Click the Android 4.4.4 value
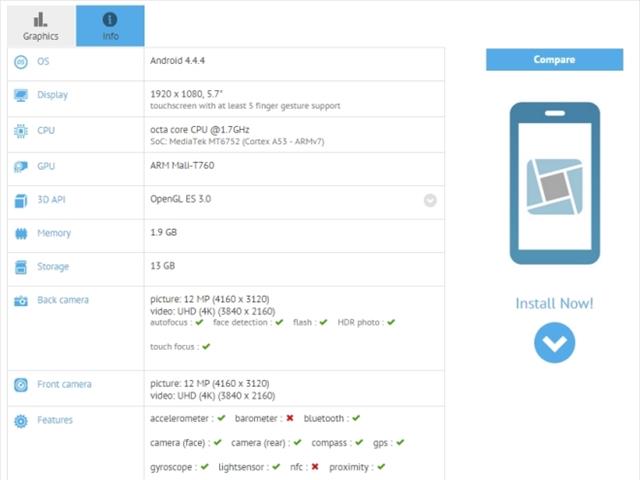The height and width of the screenshot is (480, 640). 177,60
